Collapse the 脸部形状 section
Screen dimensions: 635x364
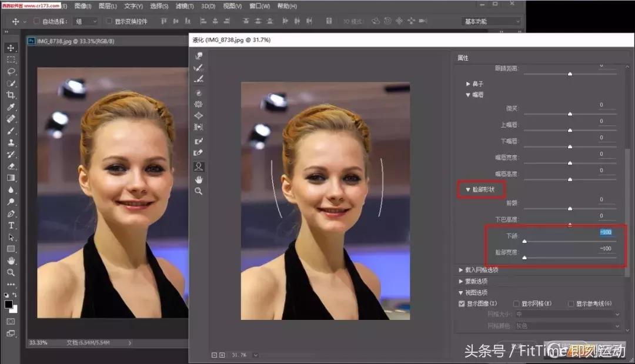[x=468, y=190]
